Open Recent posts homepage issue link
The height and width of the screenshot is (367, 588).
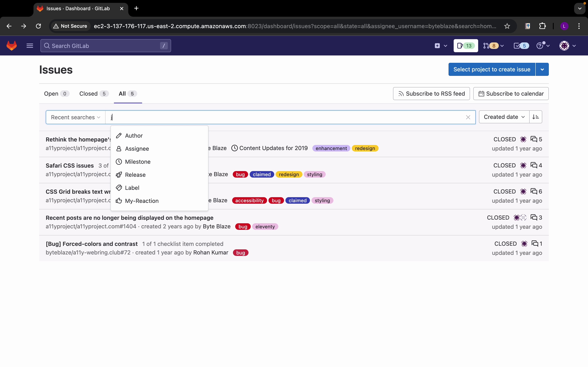(x=129, y=218)
